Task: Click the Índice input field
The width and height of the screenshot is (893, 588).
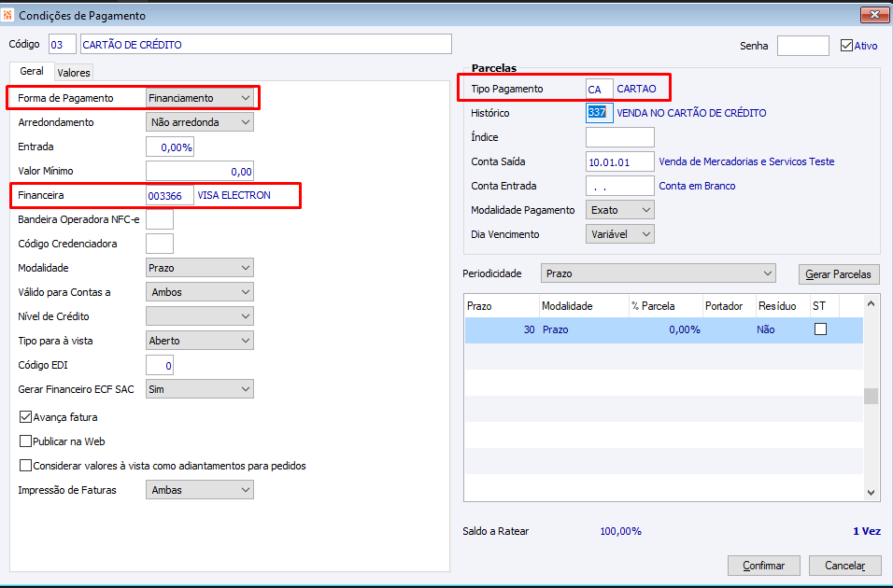Action: pos(619,137)
